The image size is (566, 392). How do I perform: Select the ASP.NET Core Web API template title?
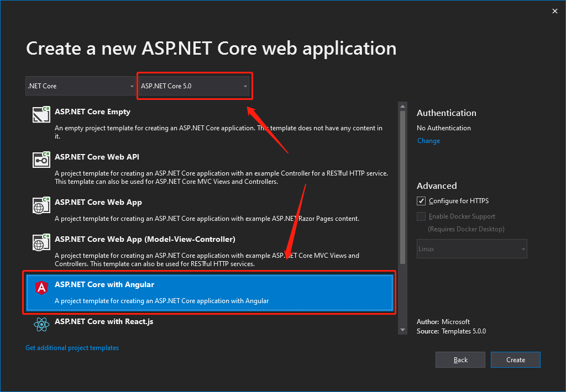point(97,157)
